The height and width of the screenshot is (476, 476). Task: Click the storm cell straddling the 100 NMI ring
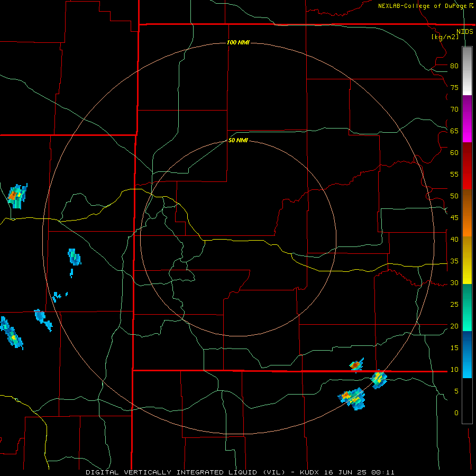(x=379, y=379)
